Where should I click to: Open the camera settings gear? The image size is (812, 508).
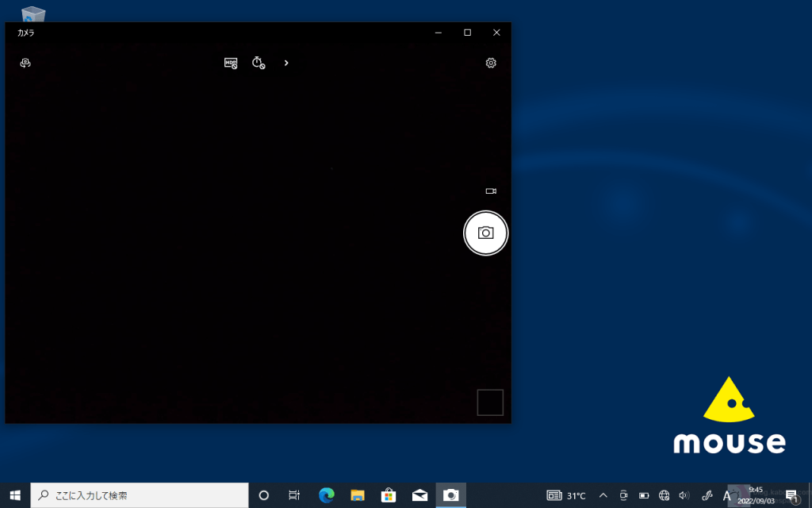click(491, 63)
